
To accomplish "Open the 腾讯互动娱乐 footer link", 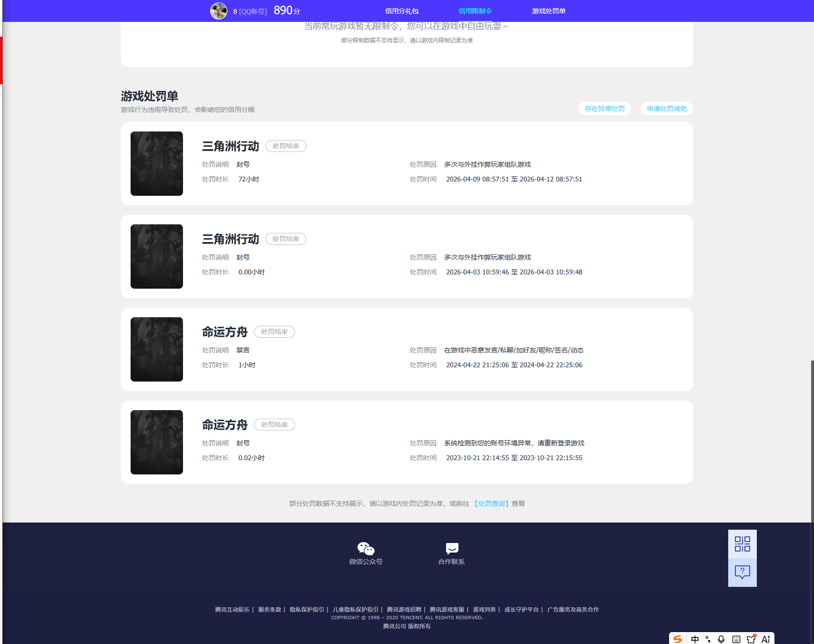I will coord(232,610).
